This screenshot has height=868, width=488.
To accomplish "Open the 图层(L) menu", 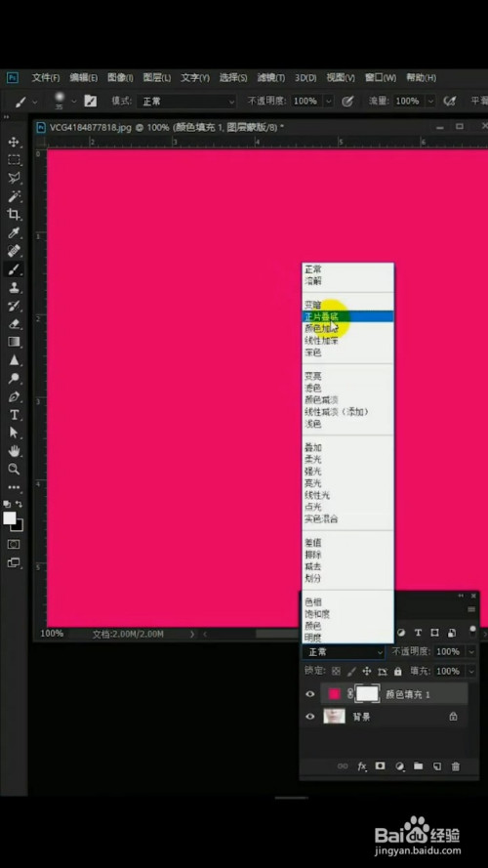I will pyautogui.click(x=156, y=78).
